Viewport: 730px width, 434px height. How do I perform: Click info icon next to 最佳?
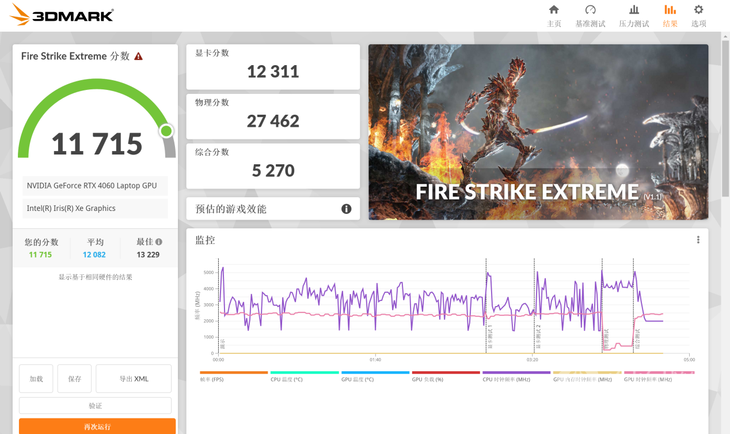(159, 242)
